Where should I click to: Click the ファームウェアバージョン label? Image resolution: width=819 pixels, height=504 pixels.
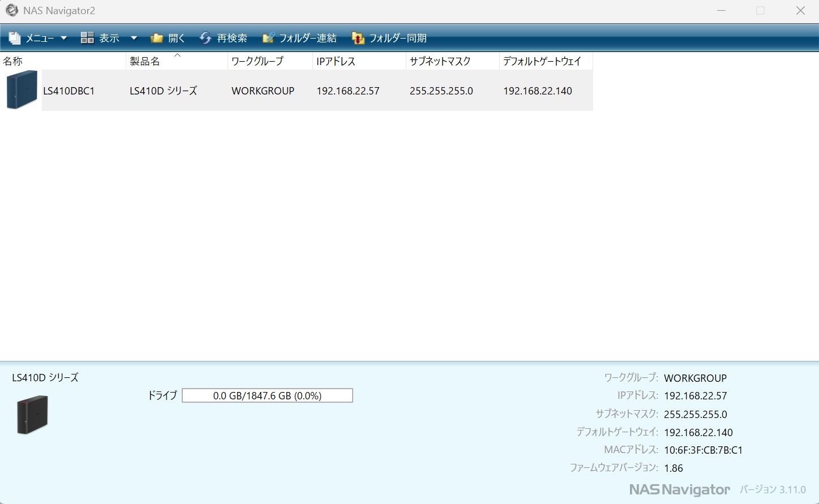coord(614,468)
